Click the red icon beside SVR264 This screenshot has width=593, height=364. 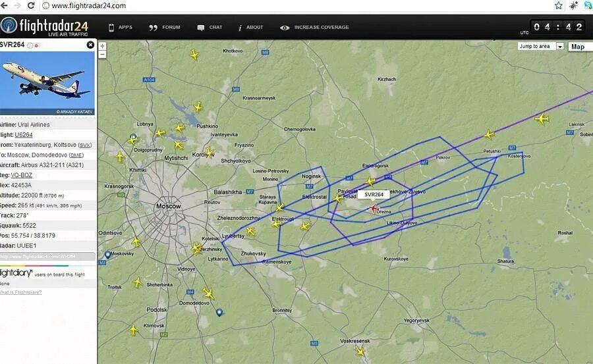click(x=37, y=45)
